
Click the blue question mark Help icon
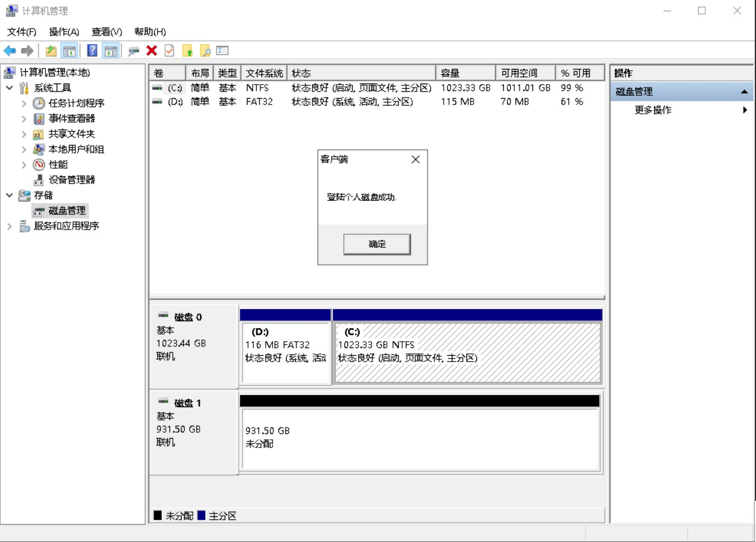tap(92, 51)
